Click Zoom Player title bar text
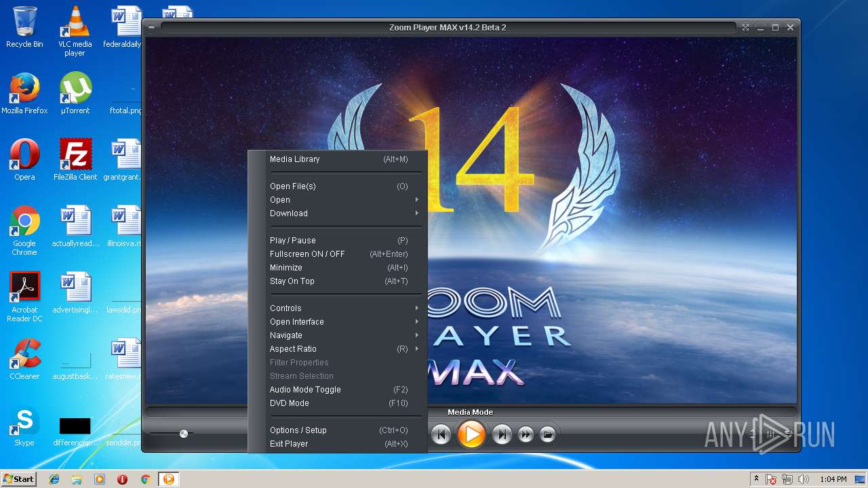868x488 pixels. (x=448, y=28)
